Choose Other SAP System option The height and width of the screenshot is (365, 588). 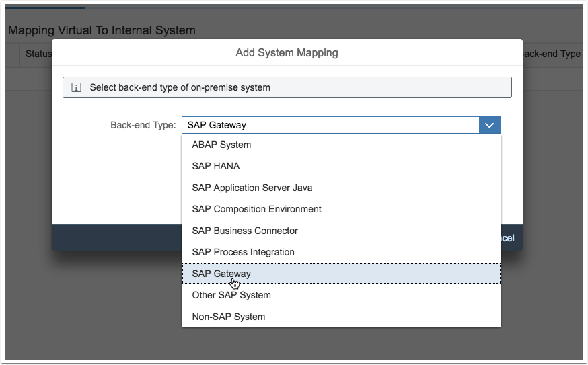pyautogui.click(x=341, y=295)
